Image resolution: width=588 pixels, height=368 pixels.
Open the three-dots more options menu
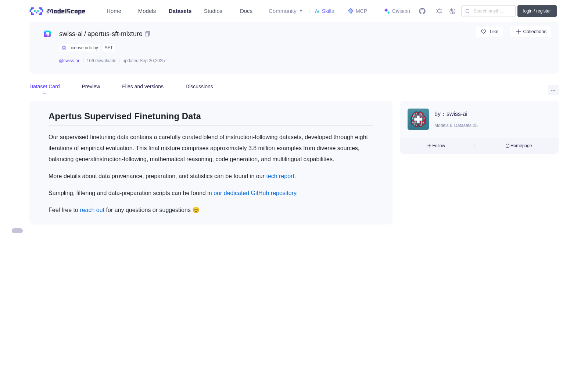click(x=553, y=90)
